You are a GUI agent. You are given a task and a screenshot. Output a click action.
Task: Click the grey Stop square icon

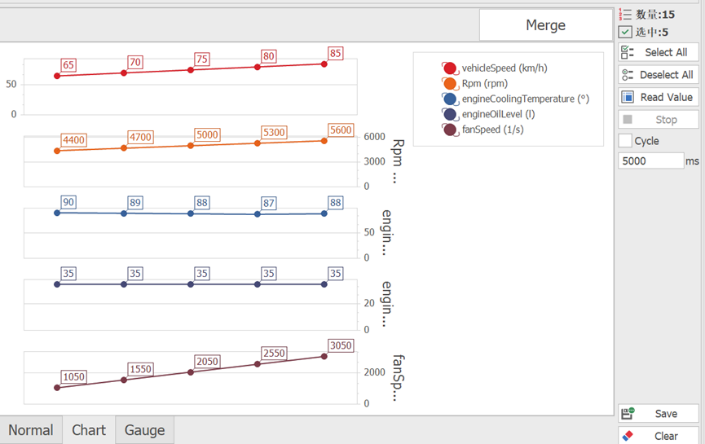628,120
